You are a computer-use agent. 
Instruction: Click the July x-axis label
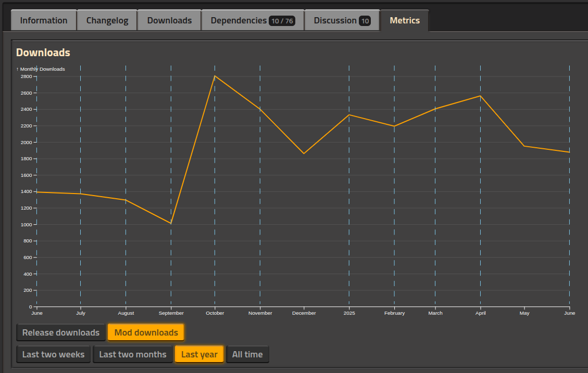pyautogui.click(x=81, y=313)
